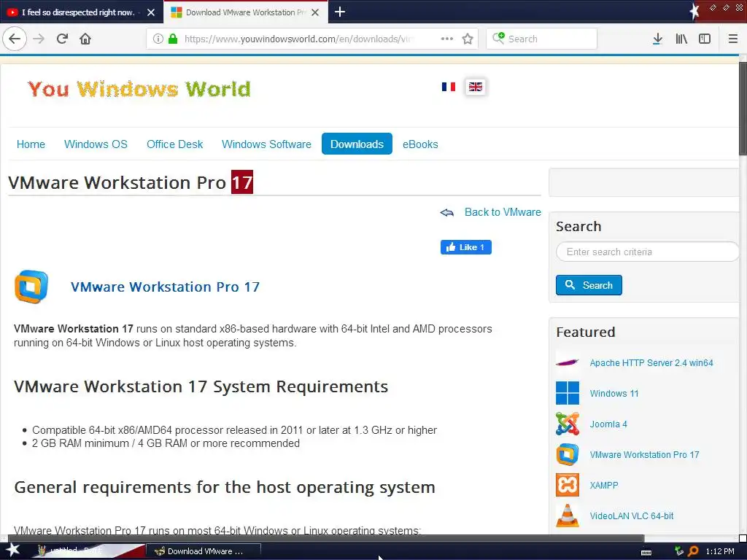Image resolution: width=747 pixels, height=560 pixels.
Task: Click the Joomla logo in Featured
Action: (x=568, y=424)
